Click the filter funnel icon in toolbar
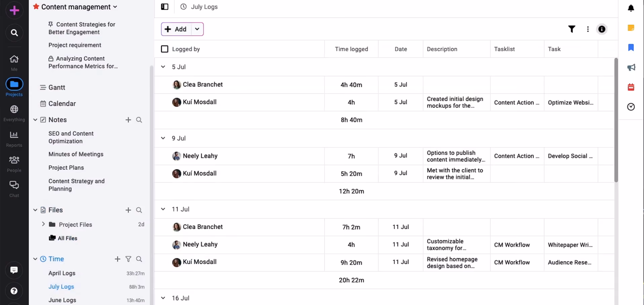This screenshot has width=644, height=305. (572, 29)
